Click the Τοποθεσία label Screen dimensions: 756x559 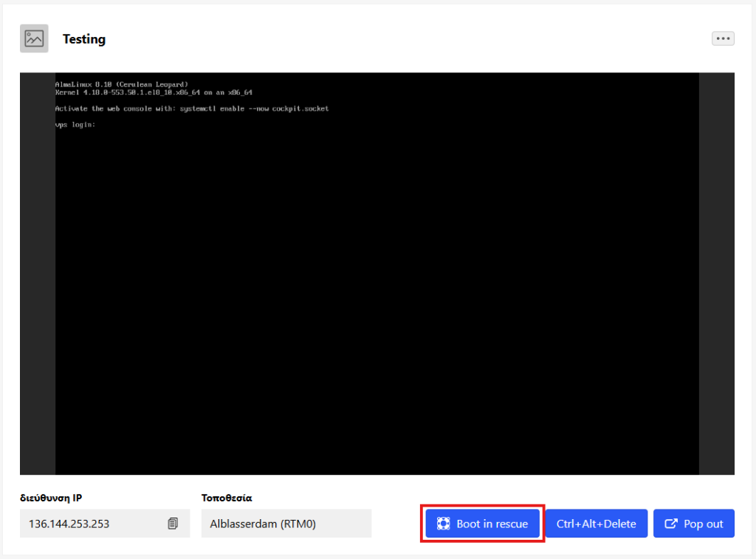tap(227, 498)
